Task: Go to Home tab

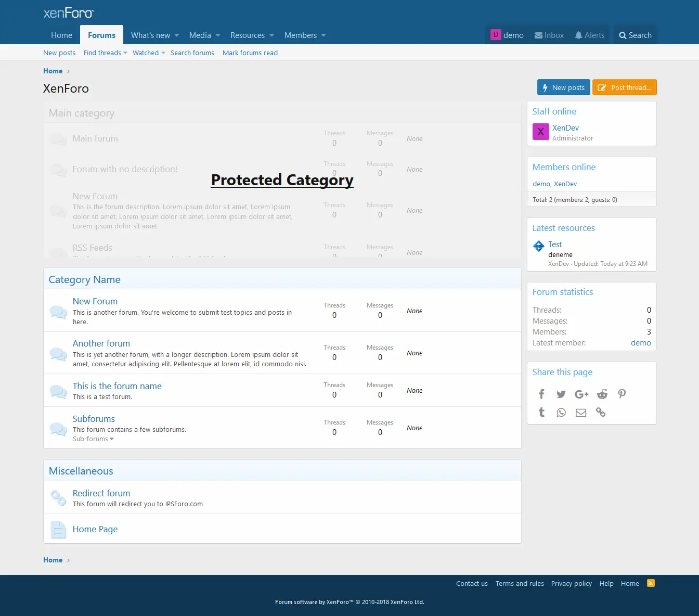Action: pyautogui.click(x=61, y=35)
